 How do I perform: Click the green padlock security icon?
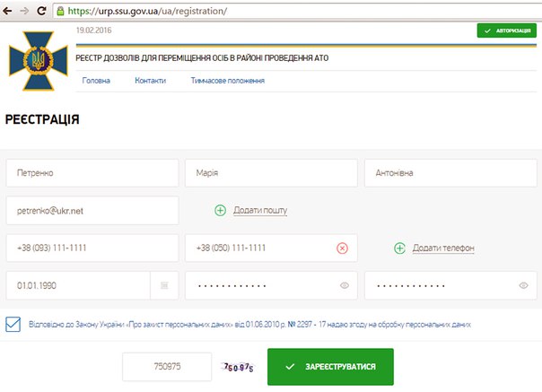coord(60,11)
